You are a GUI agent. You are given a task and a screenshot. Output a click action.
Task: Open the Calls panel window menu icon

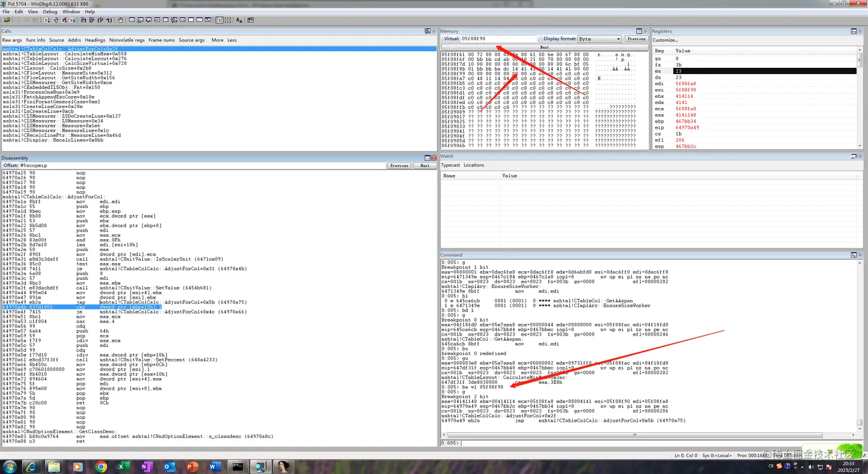(427, 31)
